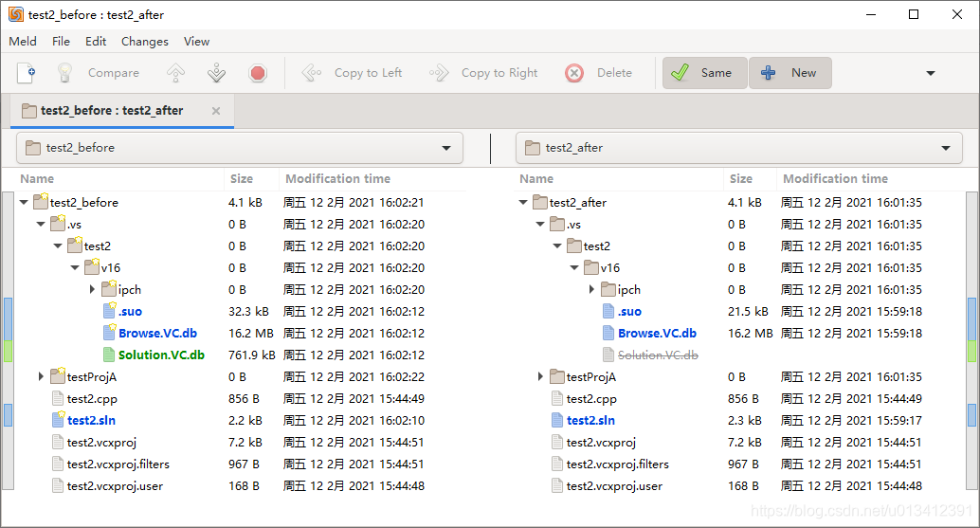Open the Edit menu
This screenshot has height=528, width=980.
[96, 42]
